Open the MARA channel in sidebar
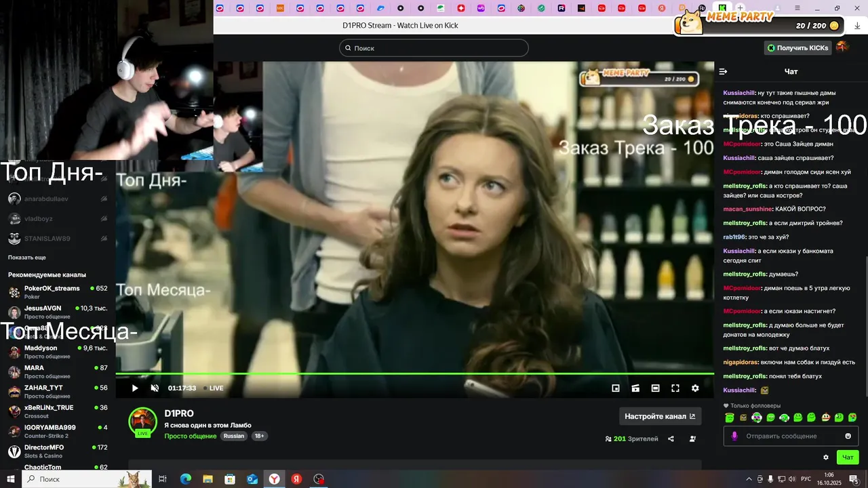The height and width of the screenshot is (488, 868). 58,371
